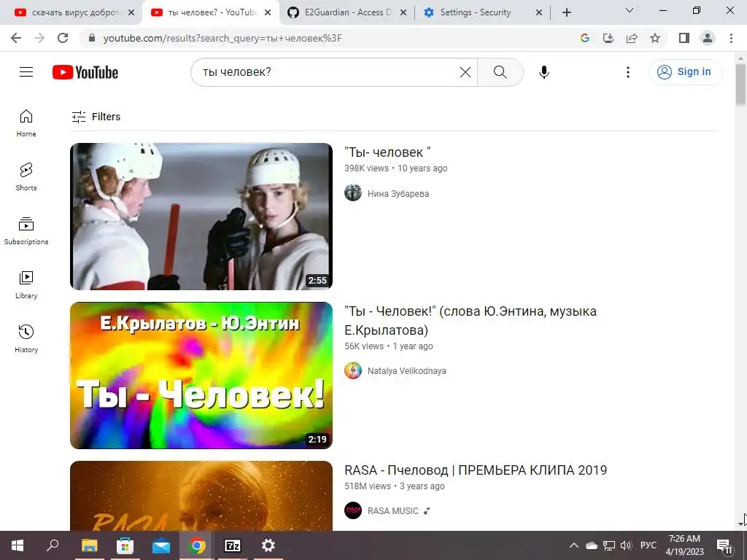Click the volume speaker tray icon

coord(626,545)
